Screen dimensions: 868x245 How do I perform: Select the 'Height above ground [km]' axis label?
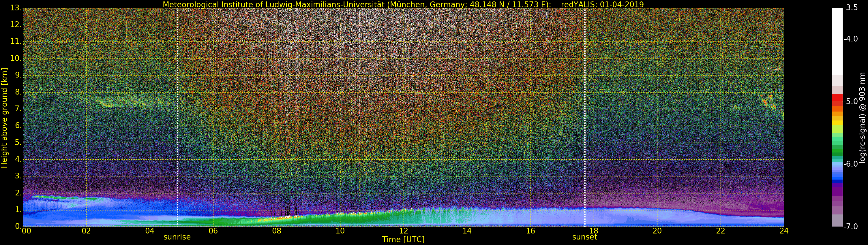(x=4, y=118)
